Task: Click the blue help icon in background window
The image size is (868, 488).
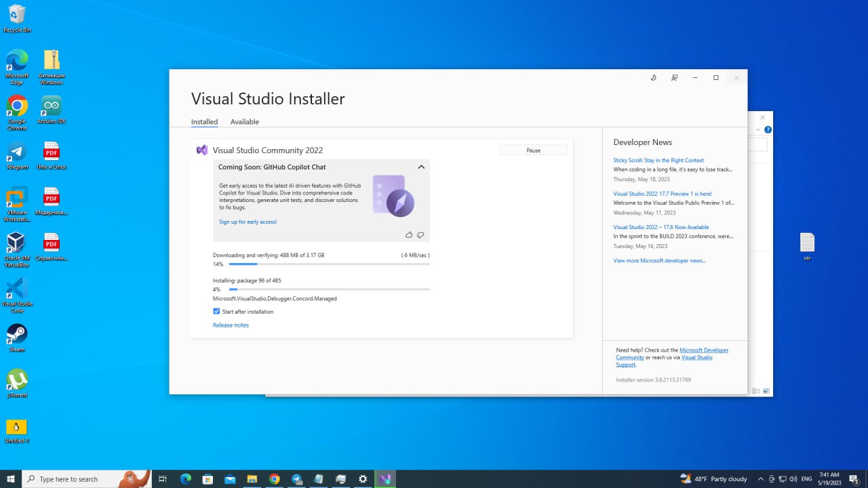Action: pyautogui.click(x=768, y=129)
